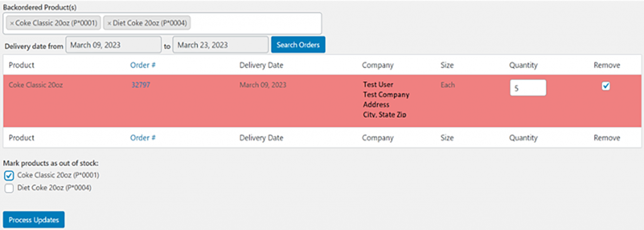Click the City, State Zip text
The height and width of the screenshot is (230, 644).
point(385,115)
